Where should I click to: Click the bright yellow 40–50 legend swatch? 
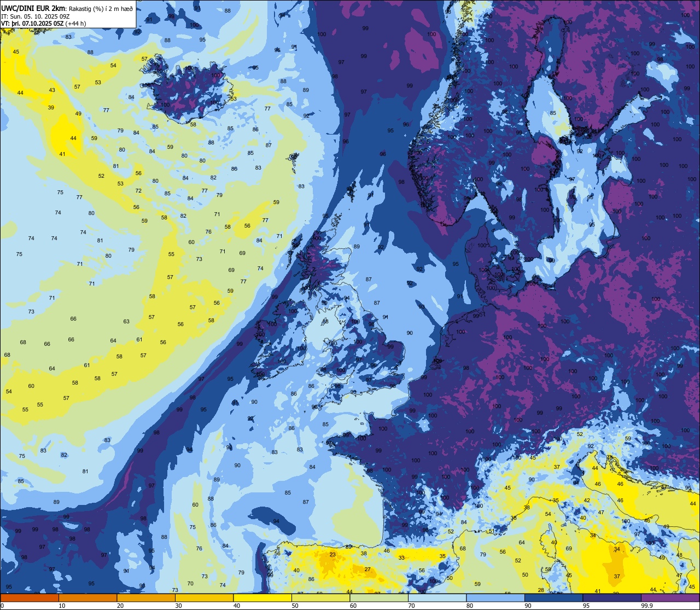[x=262, y=597]
